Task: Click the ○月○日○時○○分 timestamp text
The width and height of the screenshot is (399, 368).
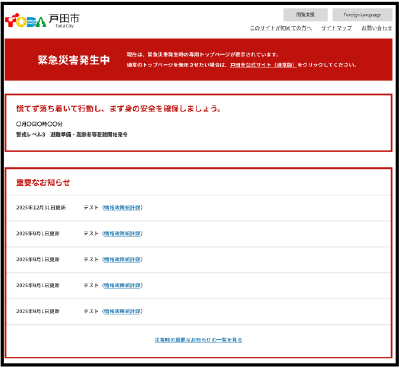Action: (x=39, y=124)
